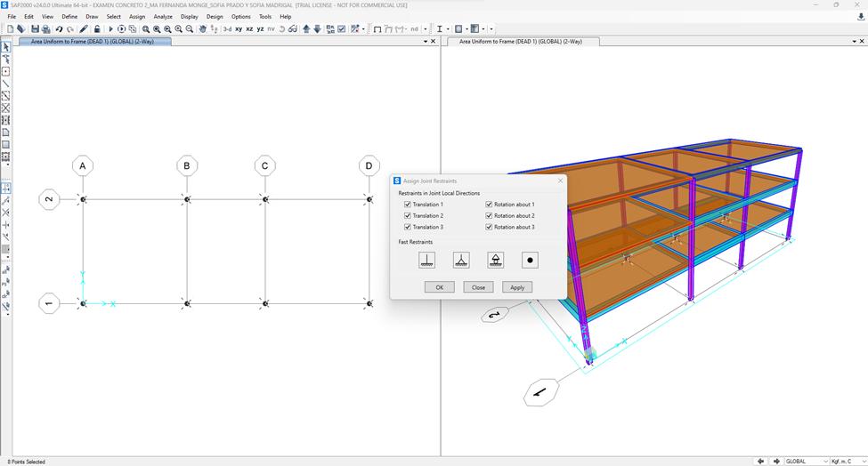Click the Pinned support fast restraint icon
This screenshot has width=868, height=466.
coord(461,260)
